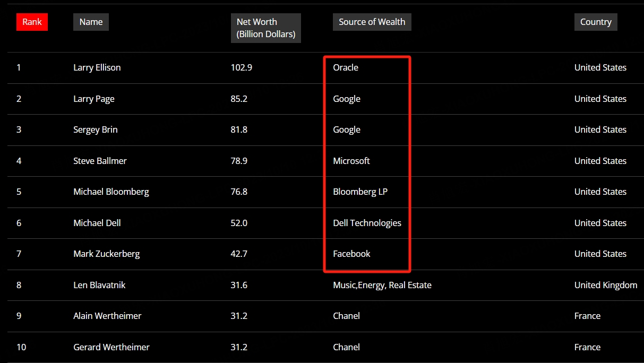Click the Bloomberg LP source cell
Image resolution: width=644 pixels, height=363 pixels.
[x=360, y=192]
